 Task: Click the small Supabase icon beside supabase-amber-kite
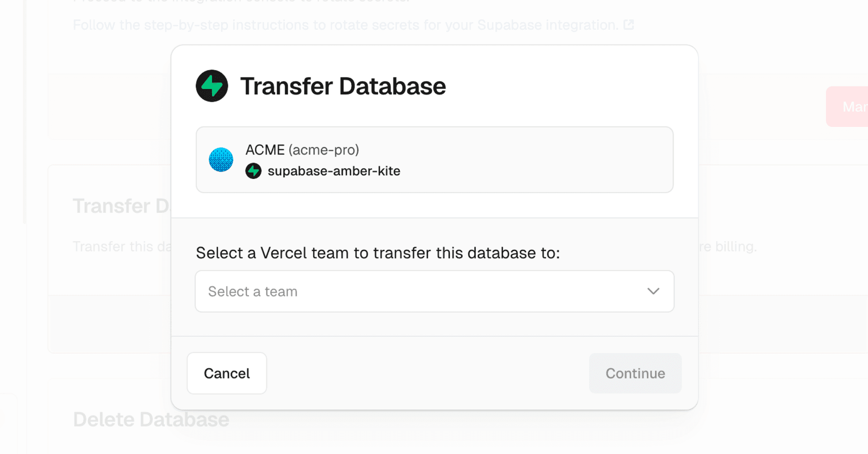[x=253, y=171]
